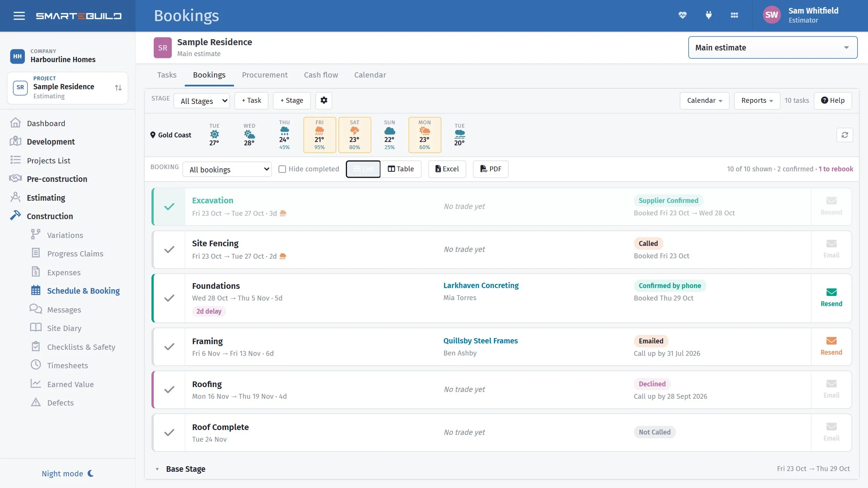Switch to the Tasks tab

coord(167,75)
